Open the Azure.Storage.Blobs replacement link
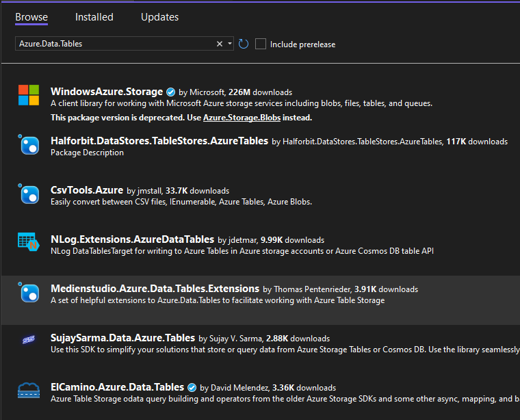520x420 pixels. point(242,118)
